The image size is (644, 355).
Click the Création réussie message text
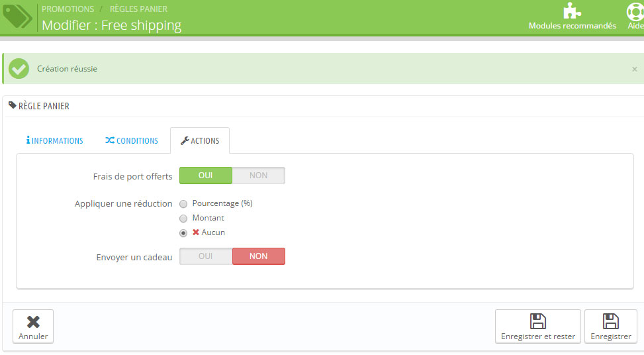pyautogui.click(x=67, y=69)
